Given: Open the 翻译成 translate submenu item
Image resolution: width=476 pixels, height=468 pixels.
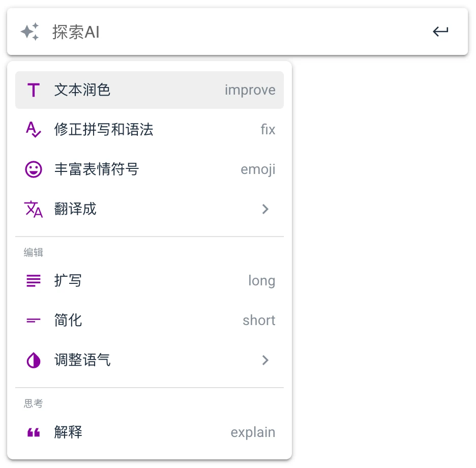Looking at the screenshot, I should coord(150,209).
